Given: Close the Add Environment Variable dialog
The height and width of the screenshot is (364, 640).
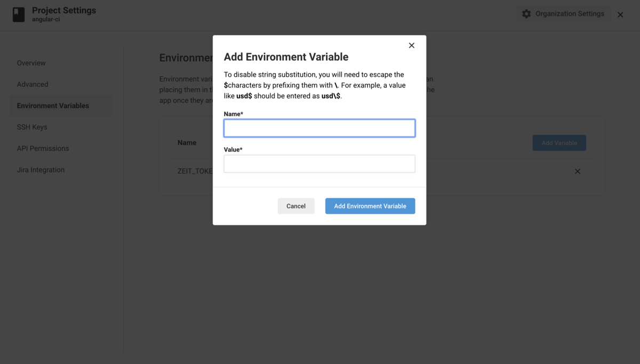Looking at the screenshot, I should point(411,45).
